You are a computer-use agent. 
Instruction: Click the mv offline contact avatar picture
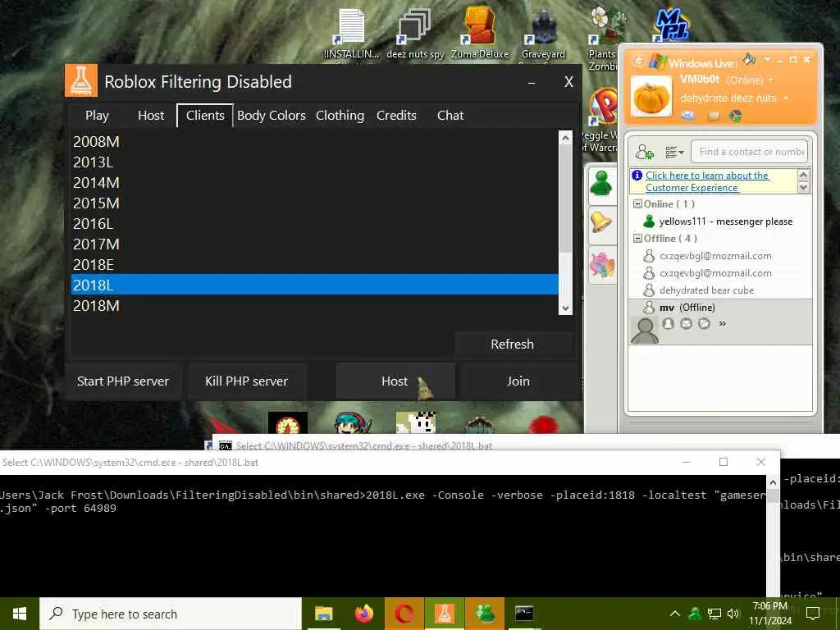(x=645, y=330)
